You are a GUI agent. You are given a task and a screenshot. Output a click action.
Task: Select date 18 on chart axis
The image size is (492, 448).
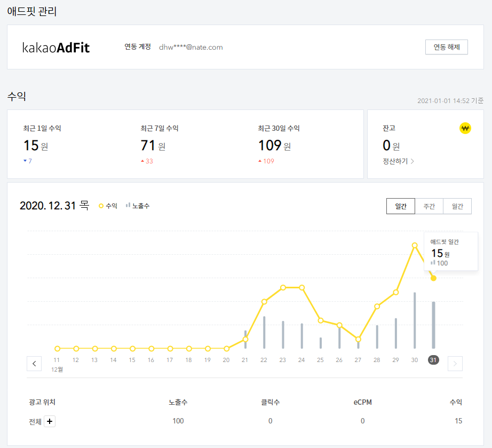point(188,360)
